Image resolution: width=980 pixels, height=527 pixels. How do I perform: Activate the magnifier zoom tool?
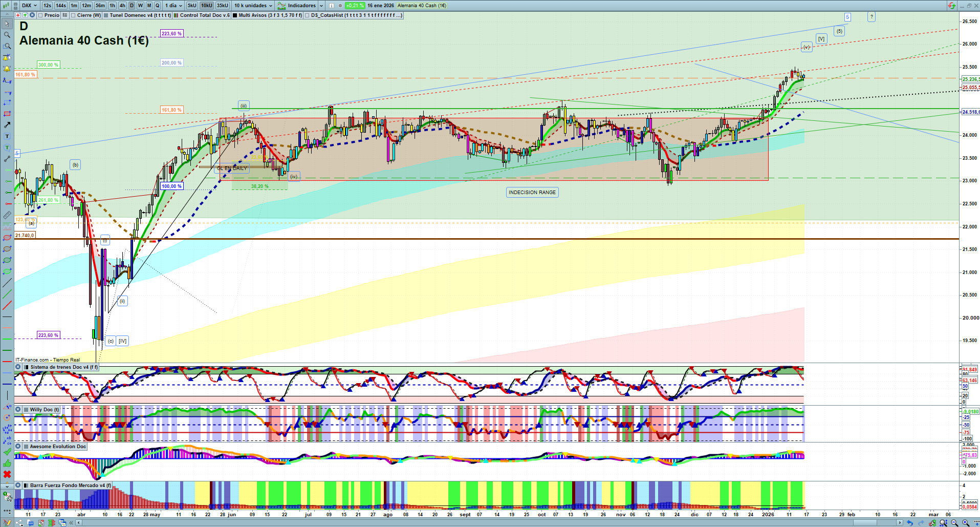7,35
